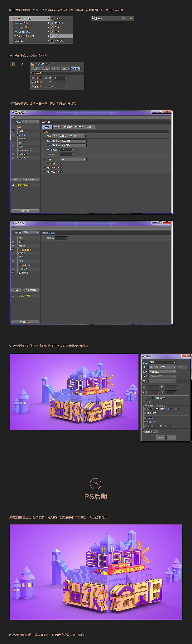Click the DPI field showing 72

171,392
